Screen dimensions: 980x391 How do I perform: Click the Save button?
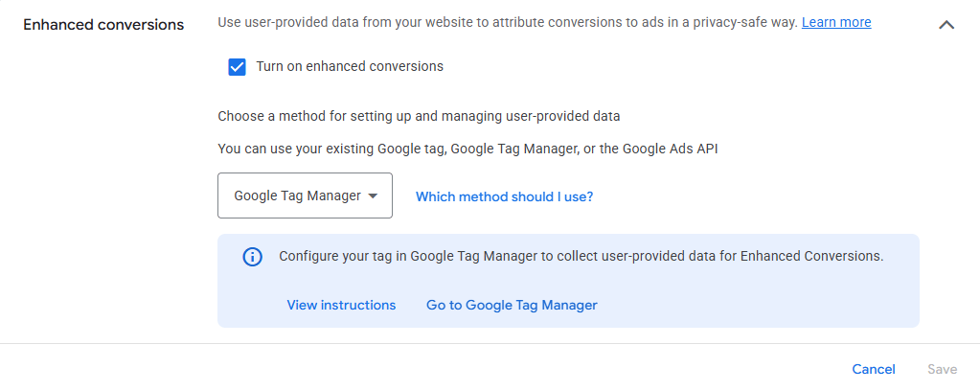(943, 369)
